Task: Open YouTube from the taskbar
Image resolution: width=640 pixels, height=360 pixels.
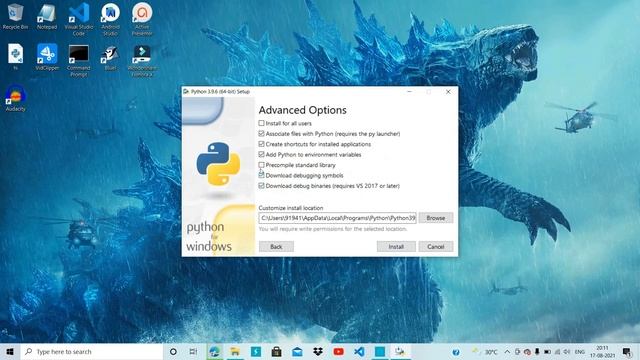Action: [x=338, y=351]
